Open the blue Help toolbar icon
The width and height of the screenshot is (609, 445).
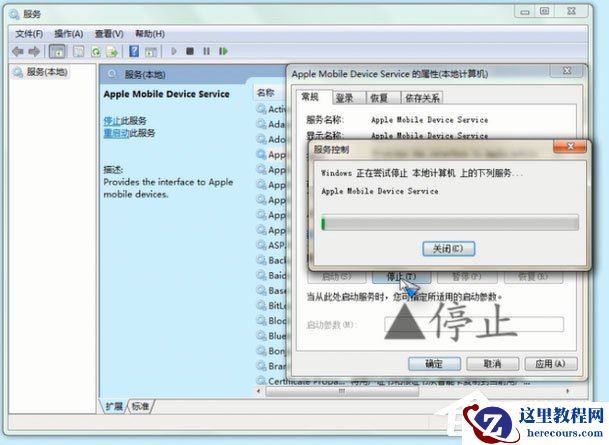134,51
